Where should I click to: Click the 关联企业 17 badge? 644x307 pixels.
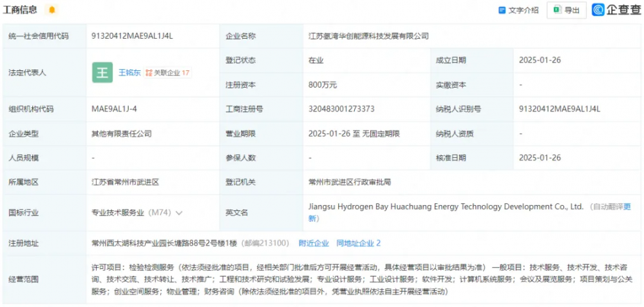pyautogui.click(x=167, y=73)
